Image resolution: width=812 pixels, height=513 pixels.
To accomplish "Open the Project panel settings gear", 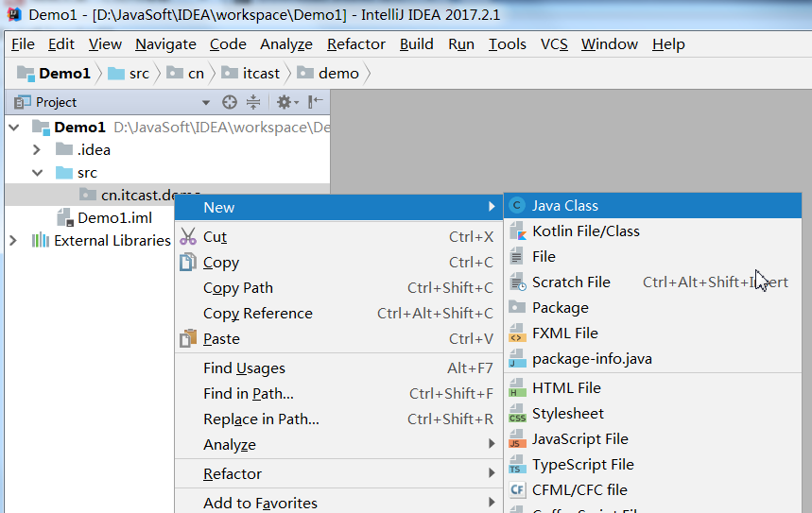I will [285, 102].
